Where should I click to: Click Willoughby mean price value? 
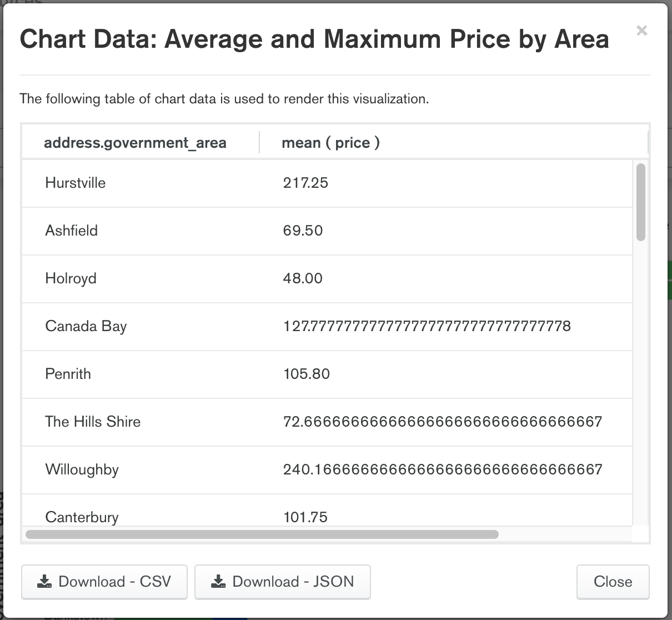[443, 470]
